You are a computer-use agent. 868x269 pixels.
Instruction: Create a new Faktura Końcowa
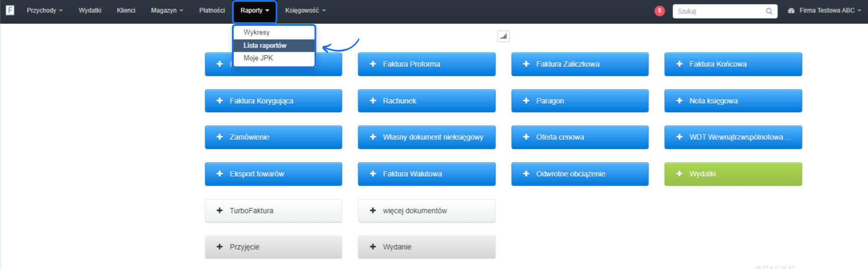[x=733, y=64]
